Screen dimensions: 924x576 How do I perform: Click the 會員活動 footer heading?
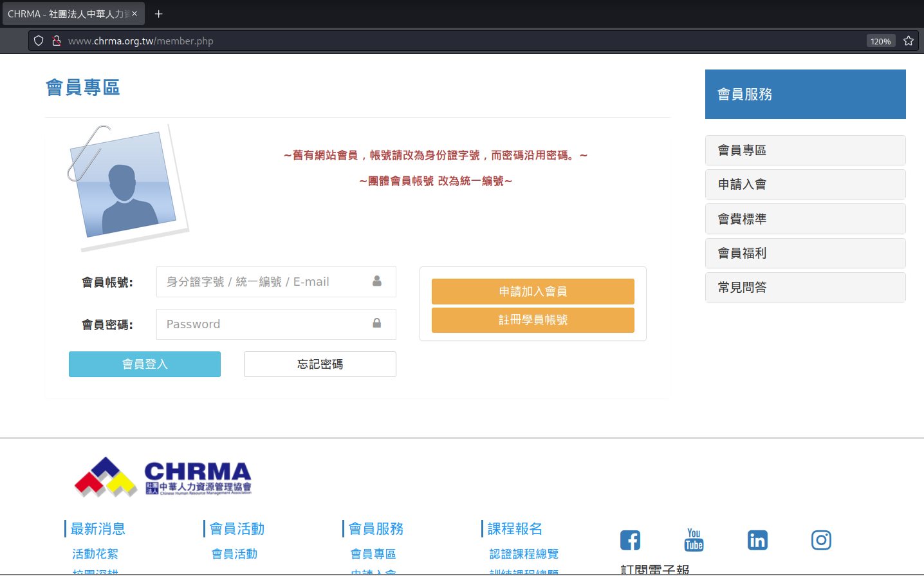click(x=237, y=528)
